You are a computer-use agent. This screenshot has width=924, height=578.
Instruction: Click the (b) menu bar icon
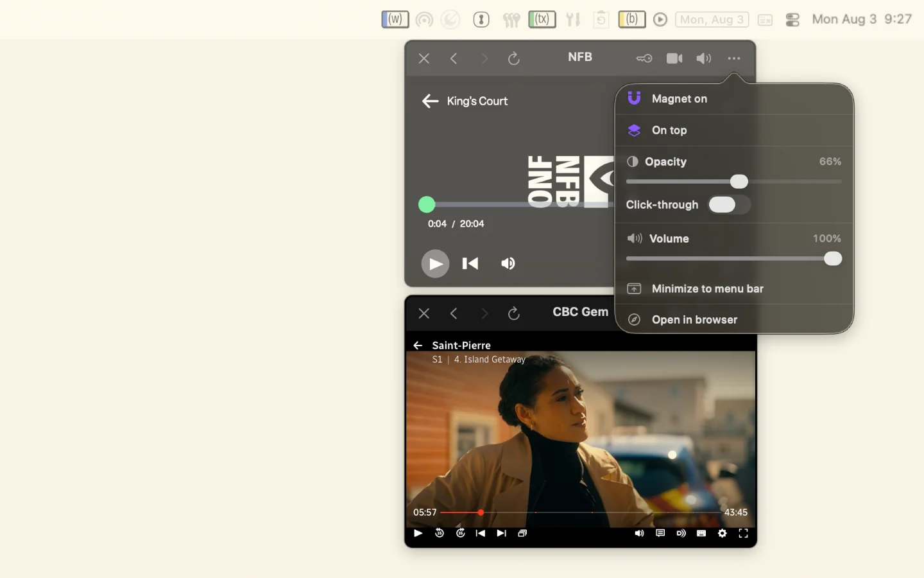pos(632,19)
